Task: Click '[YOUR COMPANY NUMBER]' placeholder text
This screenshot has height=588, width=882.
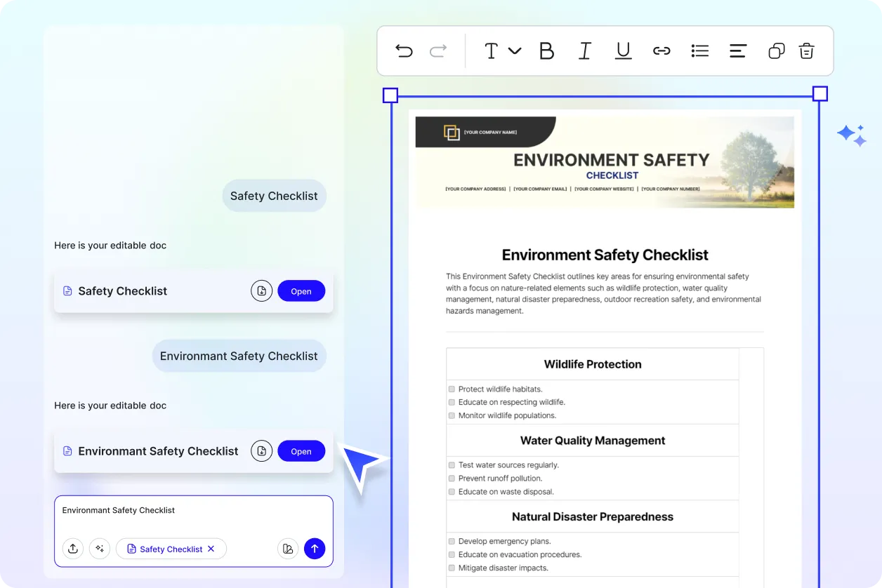Action: pos(670,189)
